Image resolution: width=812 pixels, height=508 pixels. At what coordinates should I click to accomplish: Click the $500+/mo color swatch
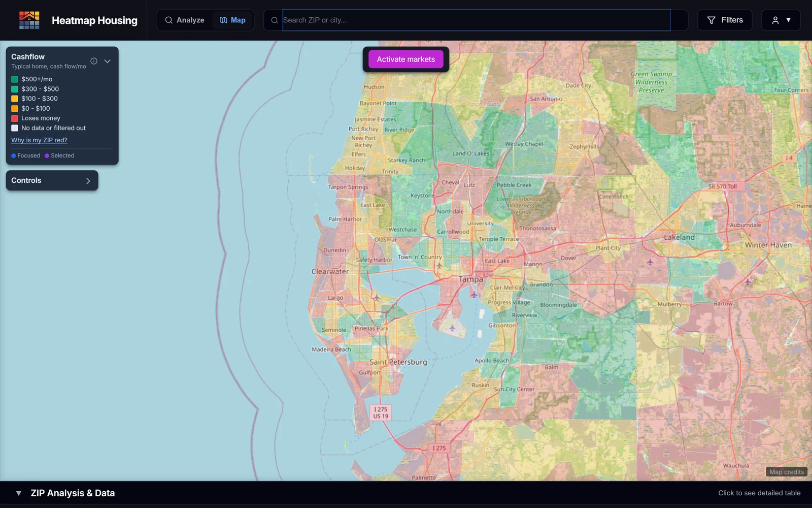coord(15,79)
